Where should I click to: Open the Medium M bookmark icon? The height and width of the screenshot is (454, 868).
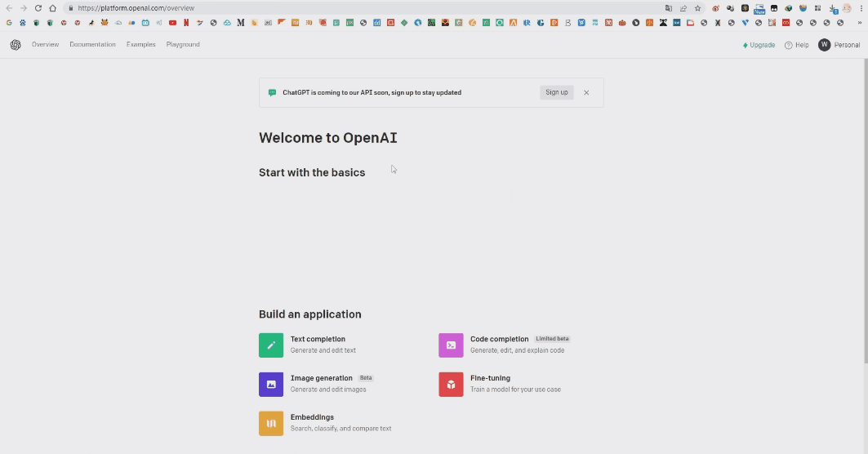pos(241,23)
